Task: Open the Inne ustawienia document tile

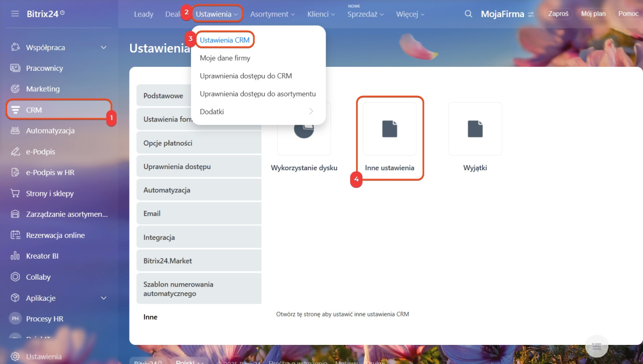Action: pos(389,129)
